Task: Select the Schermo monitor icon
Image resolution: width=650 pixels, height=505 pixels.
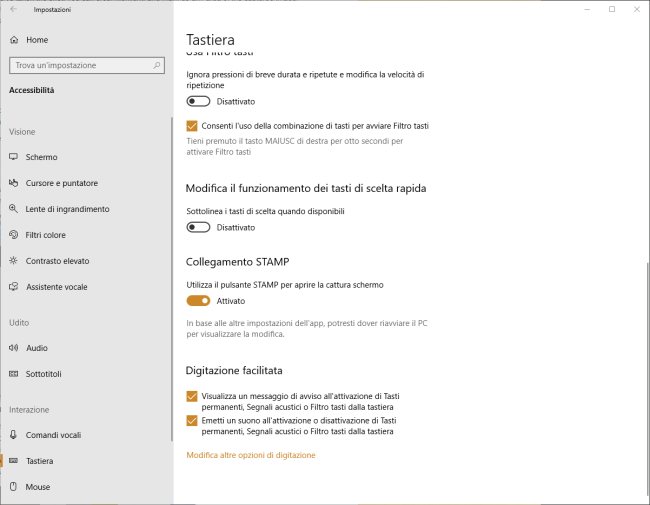Action: [14, 157]
